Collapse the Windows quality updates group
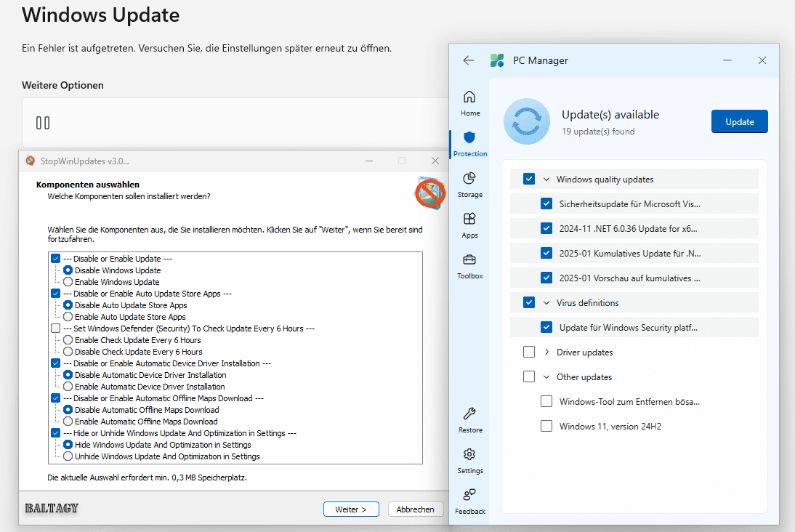 click(546, 180)
